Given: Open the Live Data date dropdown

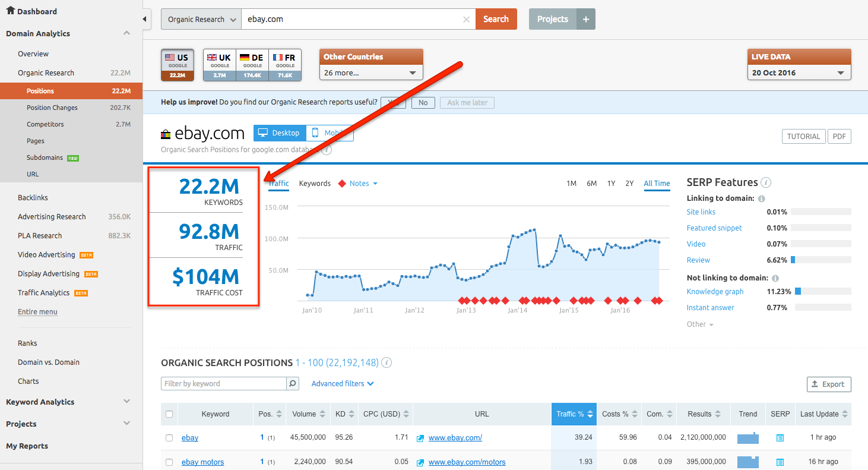Looking at the screenshot, I should click(x=799, y=72).
